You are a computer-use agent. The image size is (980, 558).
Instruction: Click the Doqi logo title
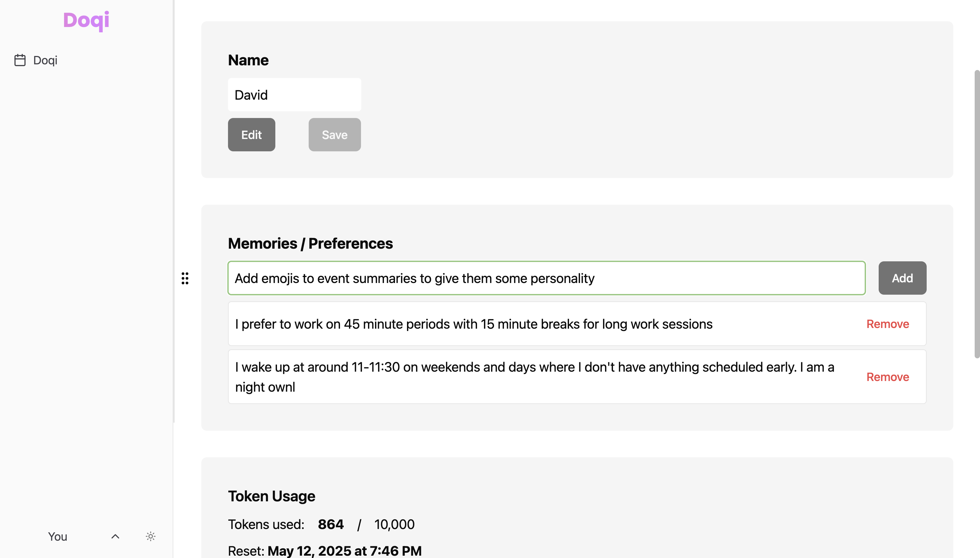(86, 20)
